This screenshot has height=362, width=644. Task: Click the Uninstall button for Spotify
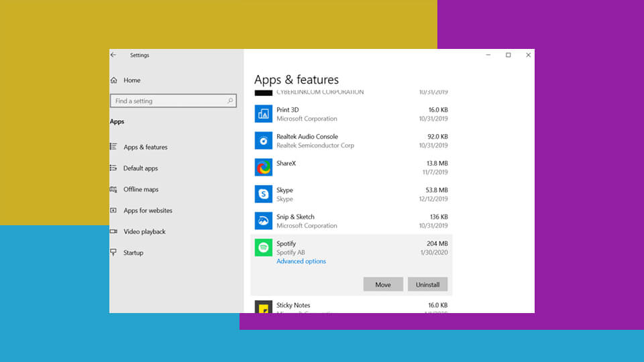tap(427, 284)
